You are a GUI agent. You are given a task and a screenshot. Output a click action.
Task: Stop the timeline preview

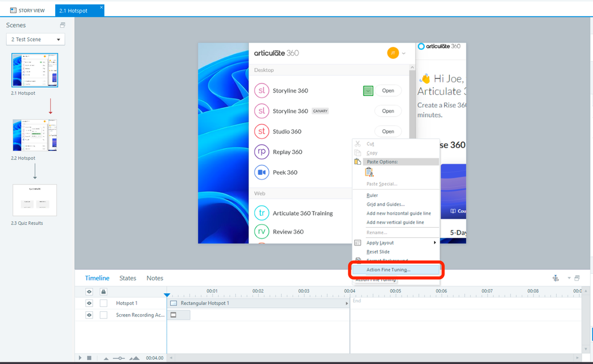(x=89, y=358)
